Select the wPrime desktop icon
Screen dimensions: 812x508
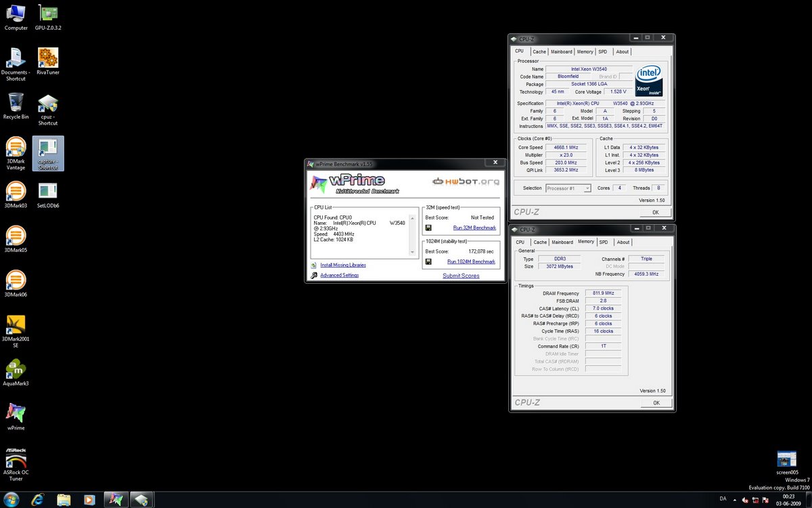(16, 417)
